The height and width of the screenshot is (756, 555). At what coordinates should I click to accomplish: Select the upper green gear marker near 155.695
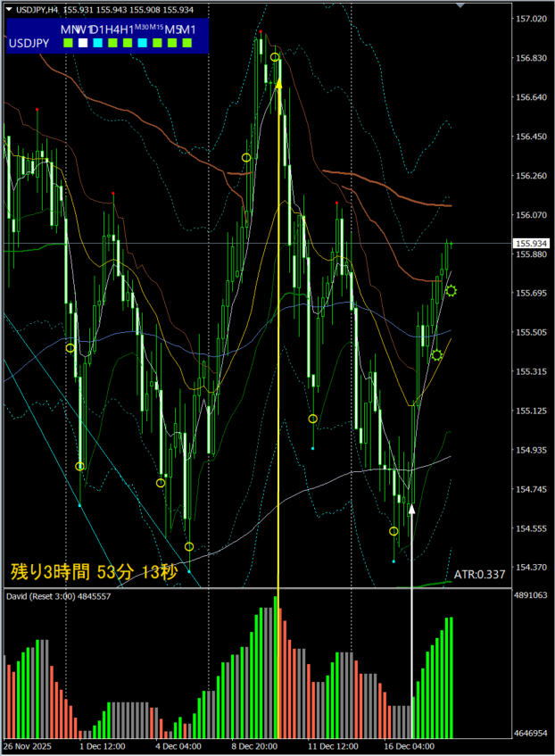(451, 291)
